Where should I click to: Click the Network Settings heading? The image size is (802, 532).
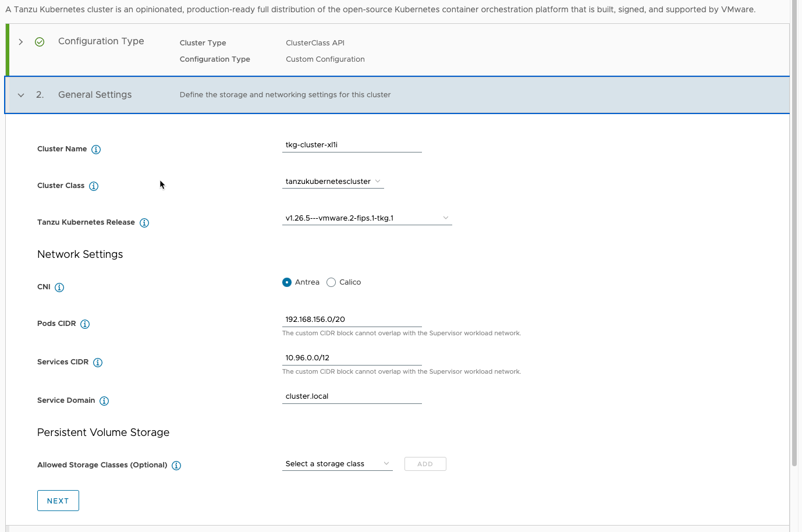click(x=80, y=254)
